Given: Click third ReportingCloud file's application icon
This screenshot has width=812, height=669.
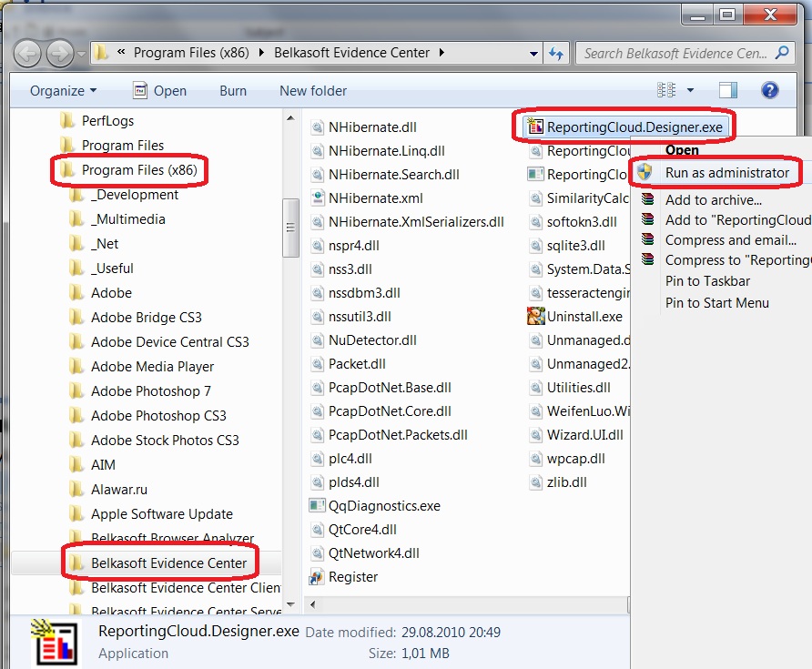Looking at the screenshot, I should [x=535, y=174].
